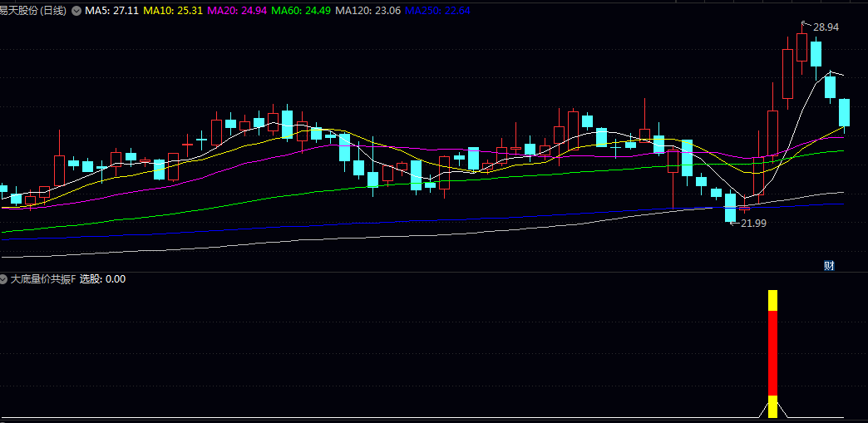Click the 财 financial info marker
This screenshot has height=423, width=868.
pyautogui.click(x=828, y=266)
